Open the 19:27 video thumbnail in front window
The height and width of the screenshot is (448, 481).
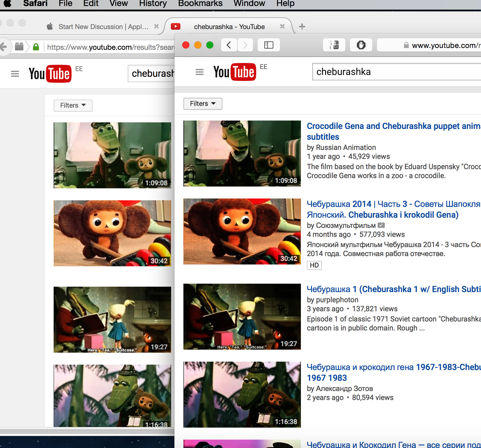tap(242, 317)
